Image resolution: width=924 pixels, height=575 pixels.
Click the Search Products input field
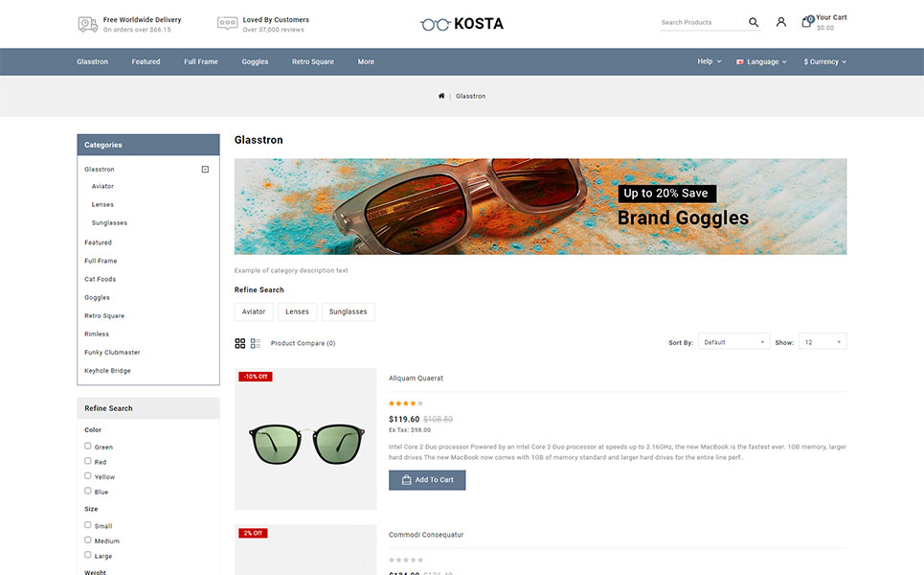click(703, 22)
